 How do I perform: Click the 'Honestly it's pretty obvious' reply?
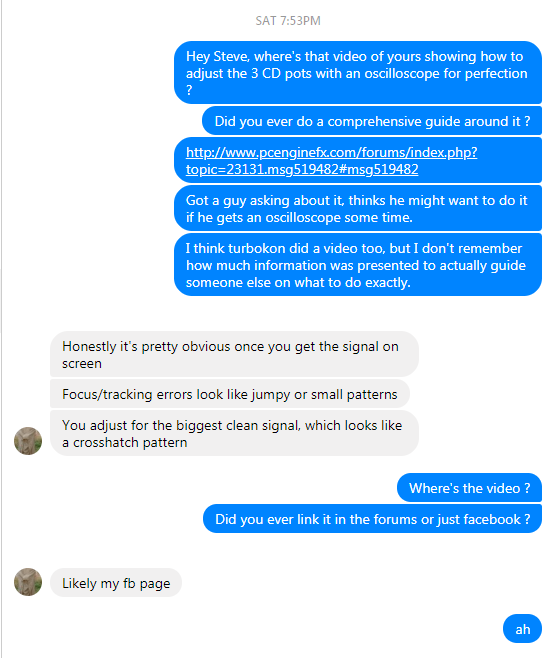[x=234, y=354]
